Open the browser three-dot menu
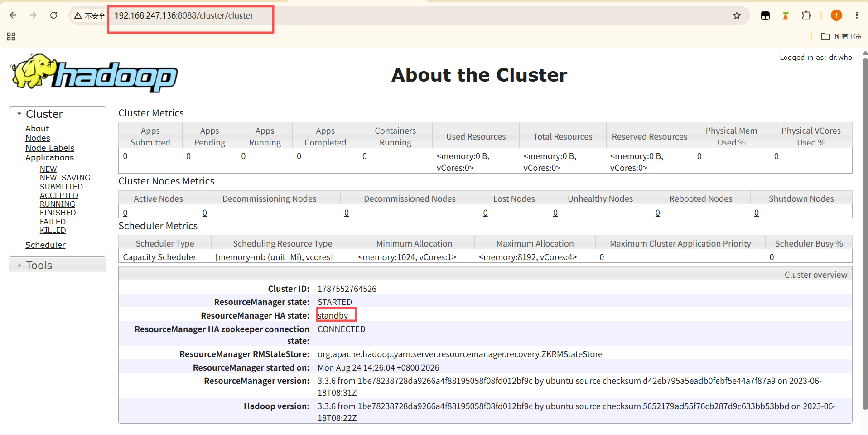Viewport: 868px width, 435px height. (857, 15)
